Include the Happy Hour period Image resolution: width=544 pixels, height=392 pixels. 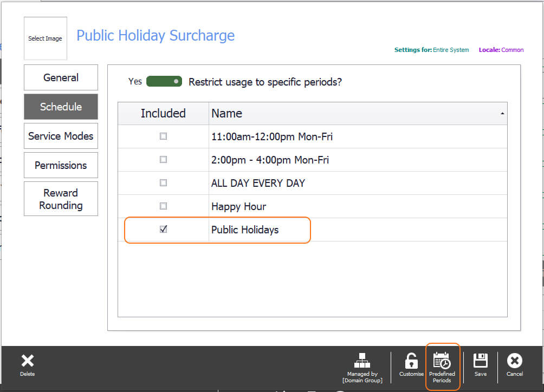163,206
